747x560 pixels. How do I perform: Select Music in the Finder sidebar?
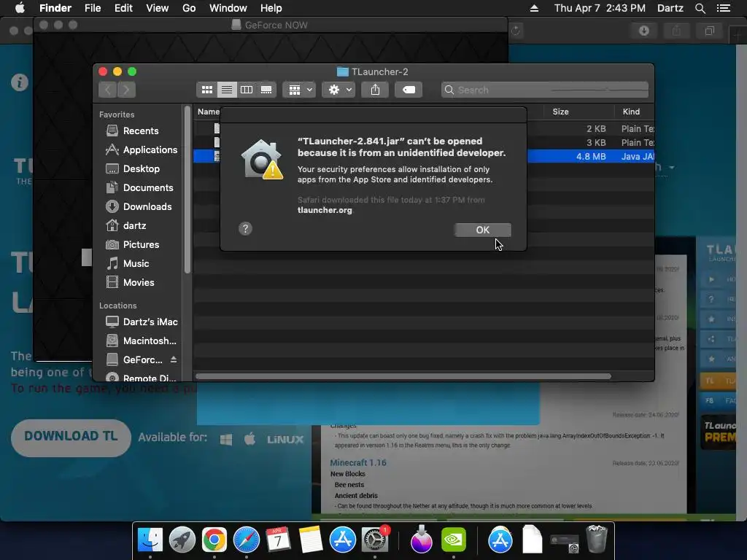point(136,263)
